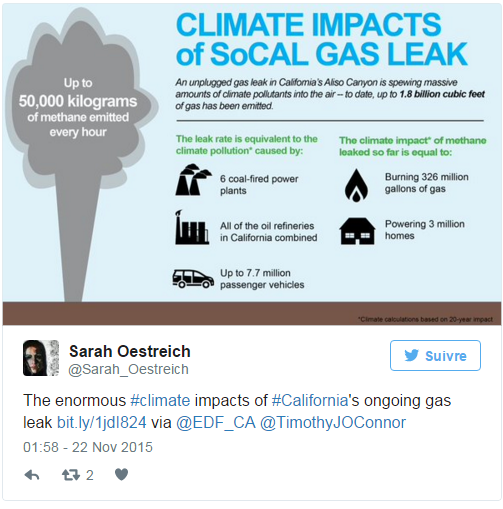503x509 pixels.
Task: Open the #climate hashtag
Action: [x=160, y=400]
